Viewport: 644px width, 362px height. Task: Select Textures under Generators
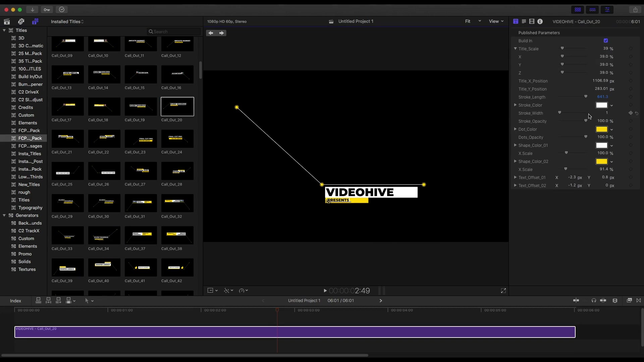27,269
